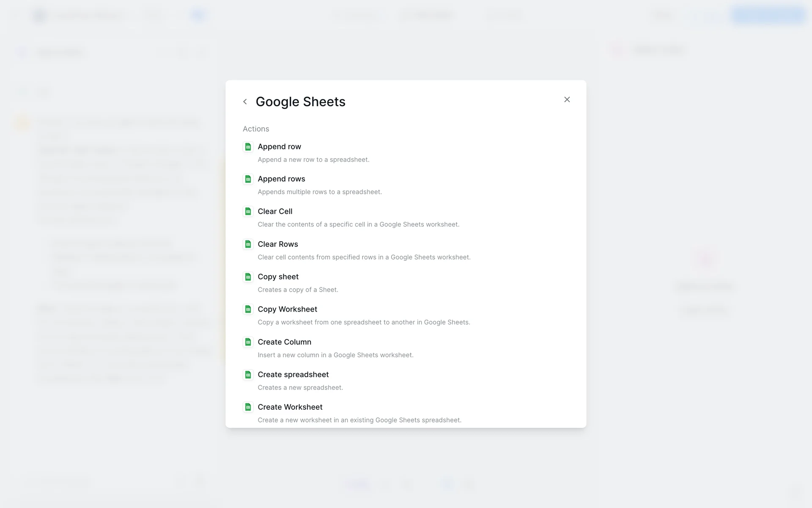Select the Copy Worksheet action
The height and width of the screenshot is (508, 812).
[287, 309]
